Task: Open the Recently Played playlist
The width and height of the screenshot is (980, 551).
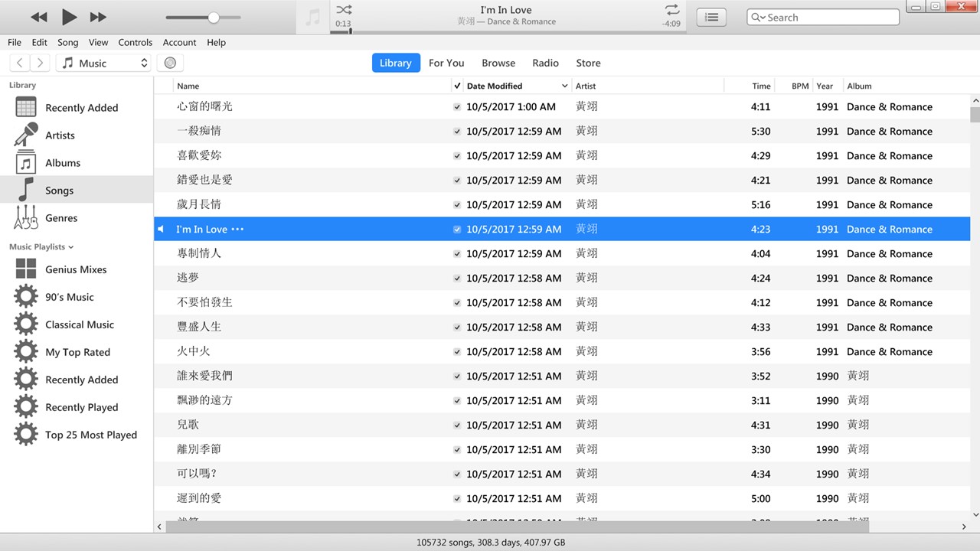Action: tap(77, 407)
